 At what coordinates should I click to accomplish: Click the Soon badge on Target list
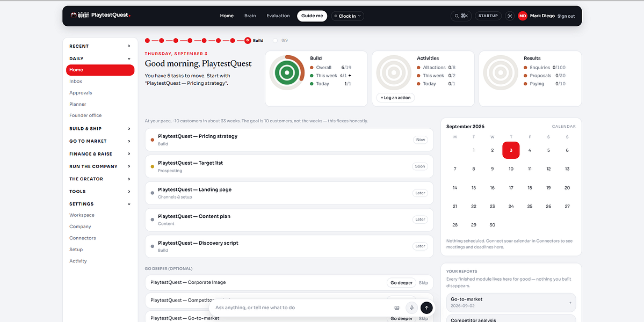(x=419, y=166)
